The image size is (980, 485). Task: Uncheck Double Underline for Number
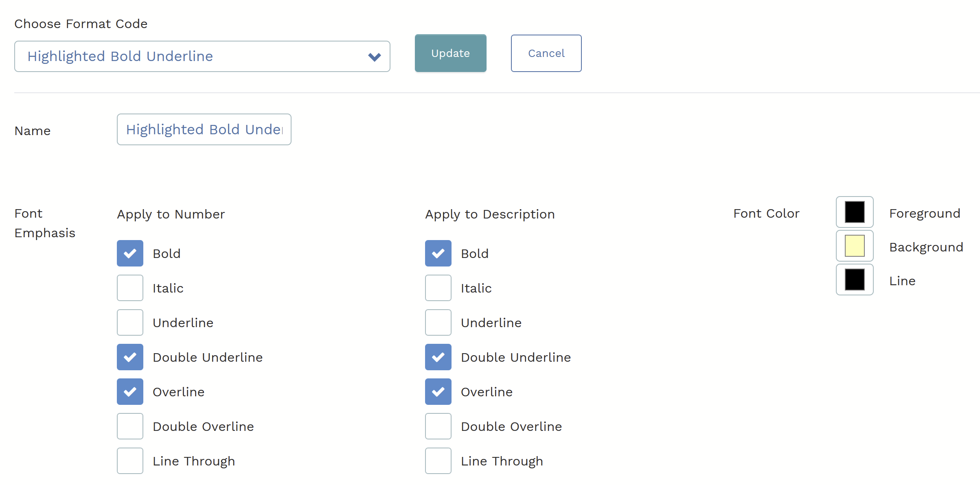tap(130, 357)
